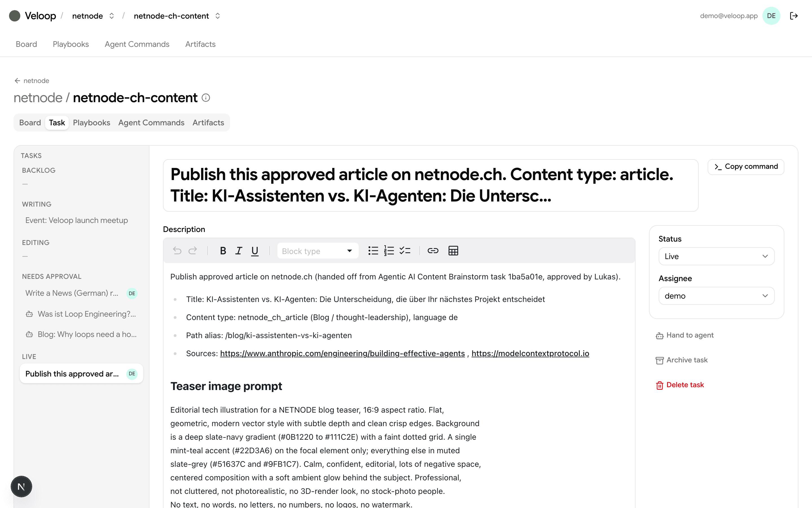Click the Veloop brand name
The width and height of the screenshot is (812, 508).
click(40, 16)
